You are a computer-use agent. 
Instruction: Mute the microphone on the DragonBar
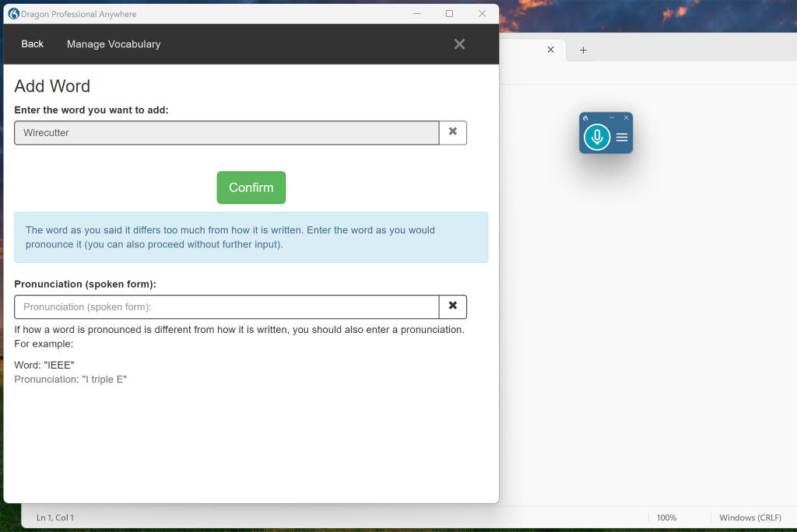[597, 136]
